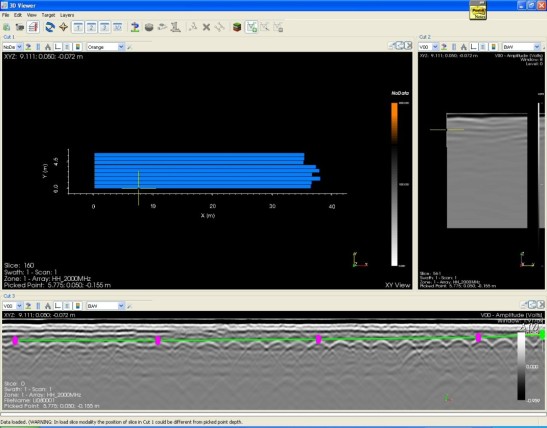547x428 pixels.
Task: Click the signpost icon in main toolbar
Action: click(135, 27)
